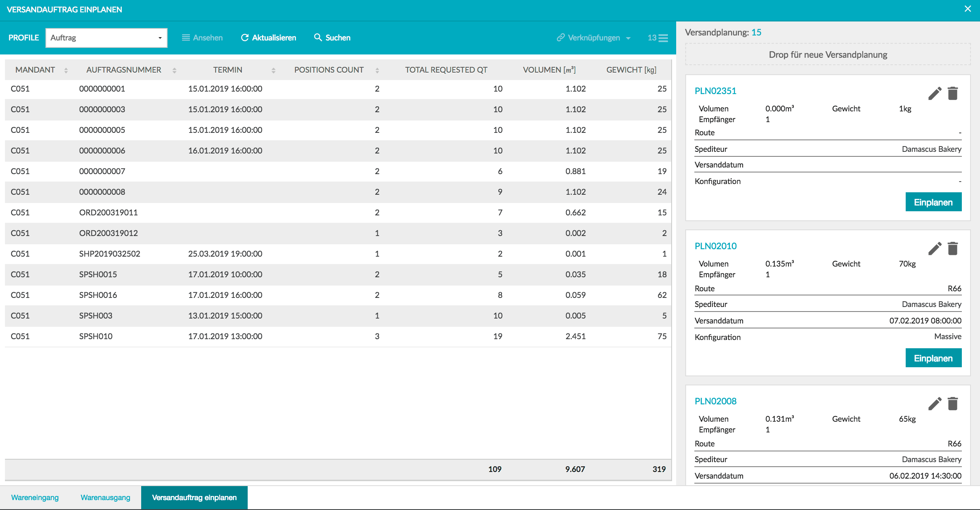980x510 pixels.
Task: Click Einplanen button for PLN02010
Action: [933, 358]
